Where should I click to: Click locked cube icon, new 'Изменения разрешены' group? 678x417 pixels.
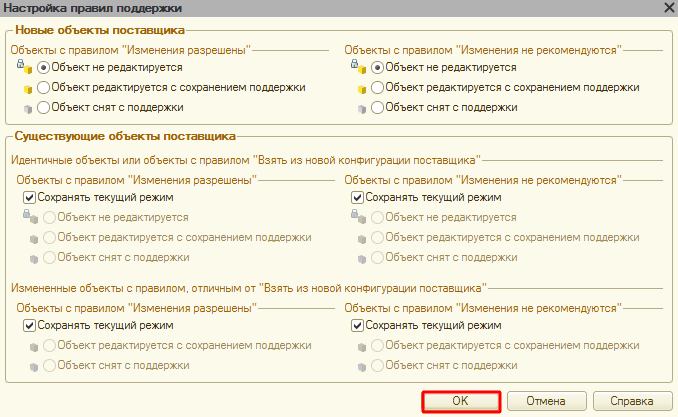point(25,67)
